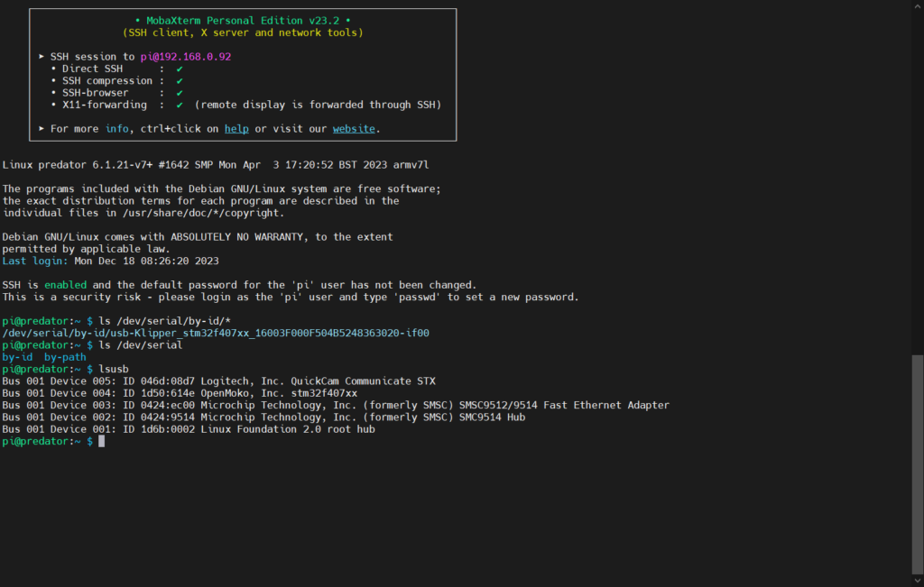Click the 'by-id' directory name

coord(17,357)
